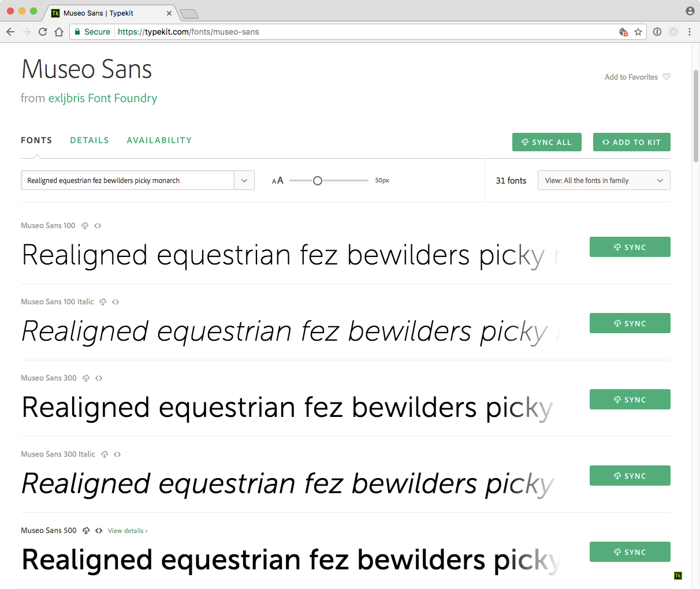Image resolution: width=700 pixels, height=589 pixels.
Task: Reload the page in the browser
Action: pos(43,32)
